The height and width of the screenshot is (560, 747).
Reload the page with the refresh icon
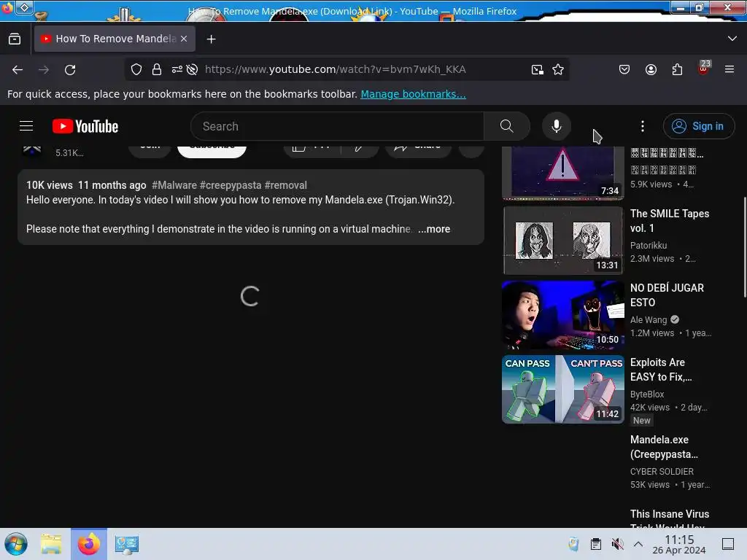point(70,70)
